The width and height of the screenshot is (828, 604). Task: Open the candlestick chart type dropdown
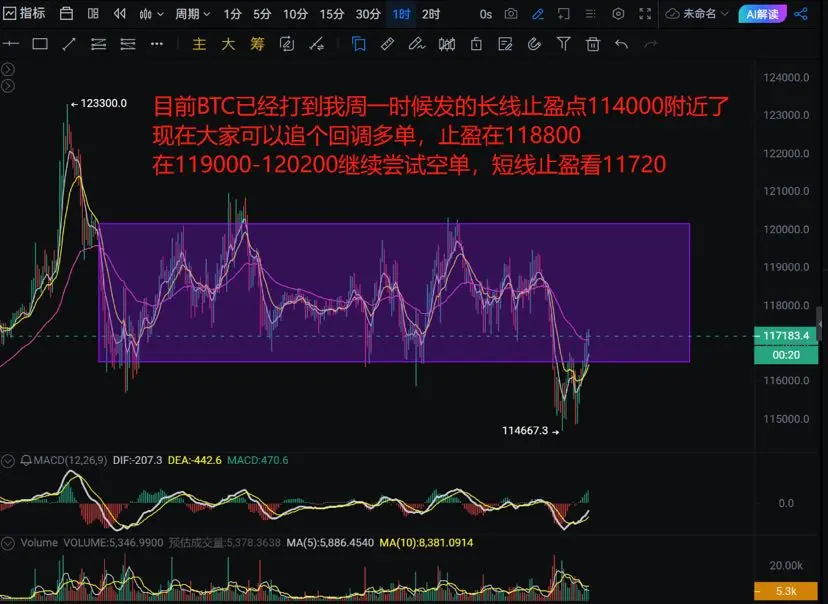(151, 14)
